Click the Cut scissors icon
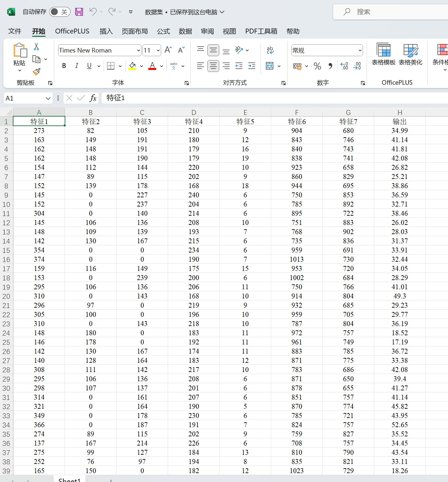Image resolution: width=448 pixels, height=482 pixels. [x=36, y=47]
